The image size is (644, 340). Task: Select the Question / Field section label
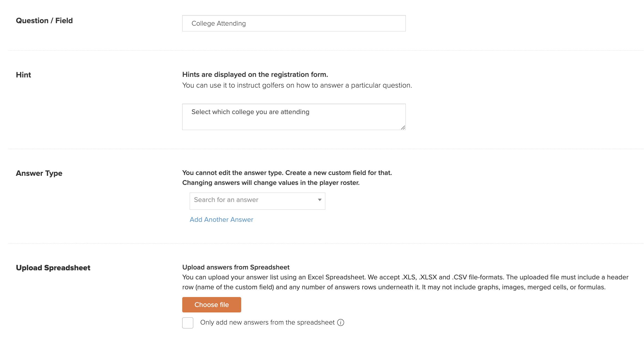click(x=44, y=21)
